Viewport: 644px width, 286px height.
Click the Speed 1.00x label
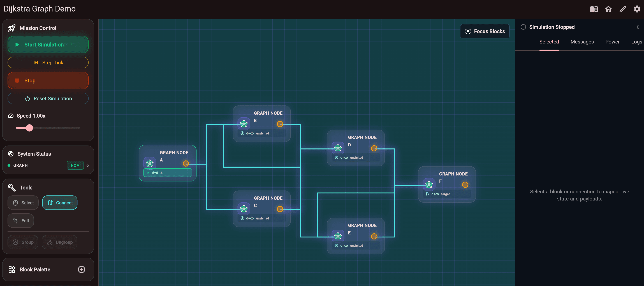31,116
